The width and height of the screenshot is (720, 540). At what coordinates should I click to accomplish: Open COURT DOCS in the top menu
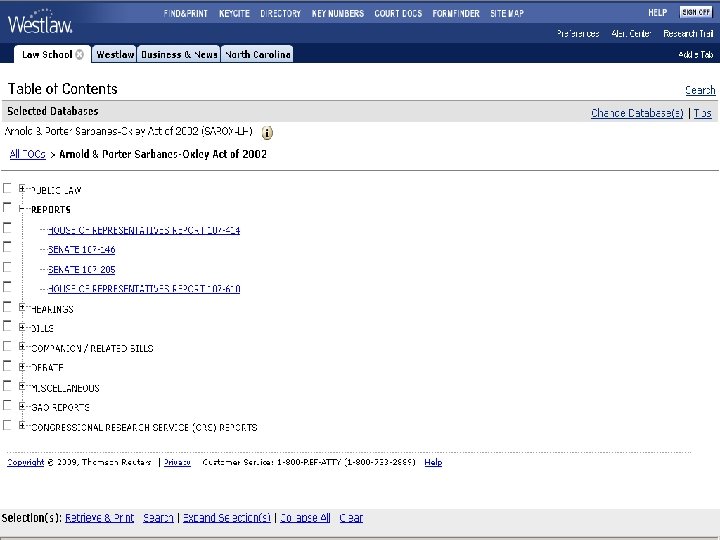pyautogui.click(x=398, y=14)
